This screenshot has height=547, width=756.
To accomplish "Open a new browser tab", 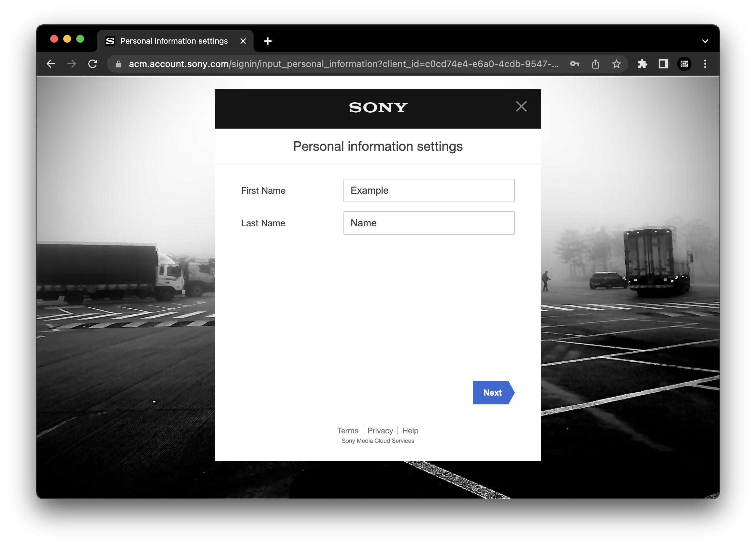I will pyautogui.click(x=268, y=41).
